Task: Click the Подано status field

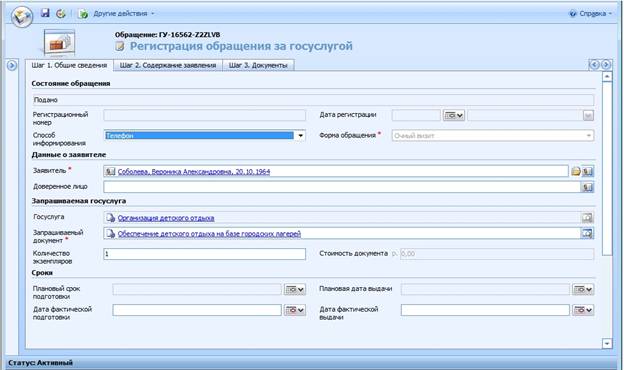Action: (313, 100)
